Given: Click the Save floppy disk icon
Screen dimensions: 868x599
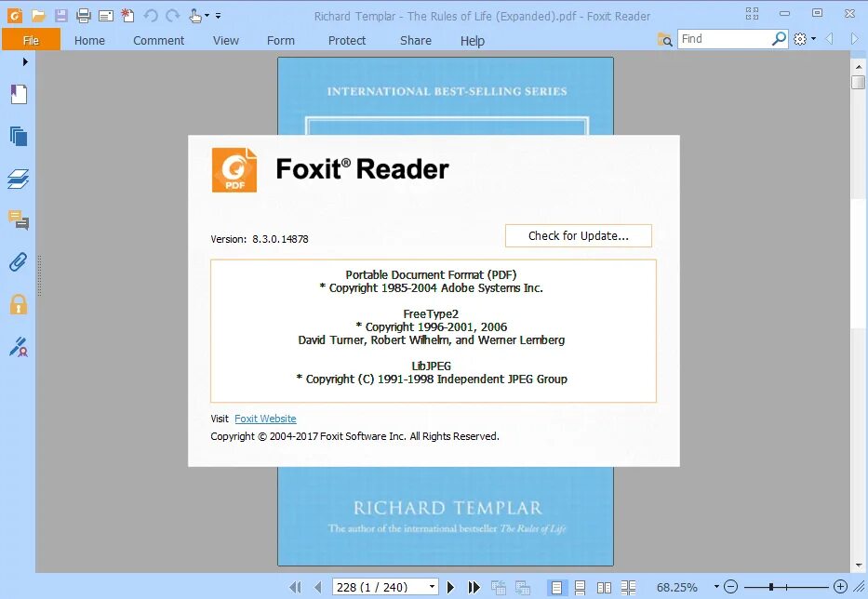Looking at the screenshot, I should 60,16.
